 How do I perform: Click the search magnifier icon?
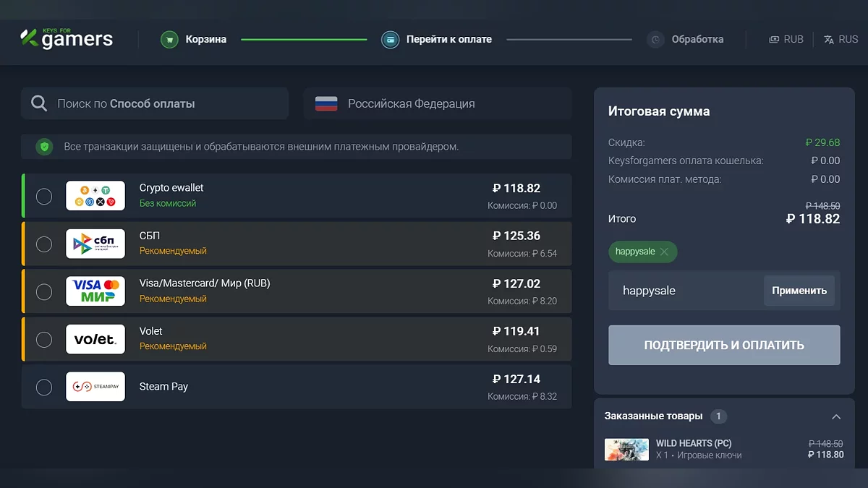39,104
